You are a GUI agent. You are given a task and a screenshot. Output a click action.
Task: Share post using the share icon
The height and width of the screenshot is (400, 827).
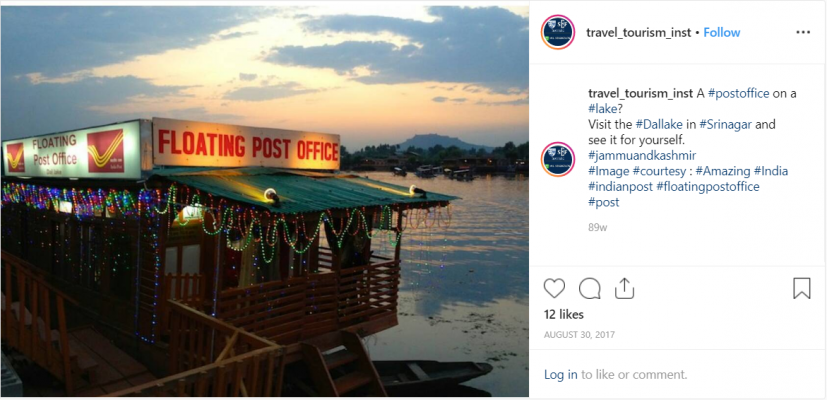[x=624, y=289]
